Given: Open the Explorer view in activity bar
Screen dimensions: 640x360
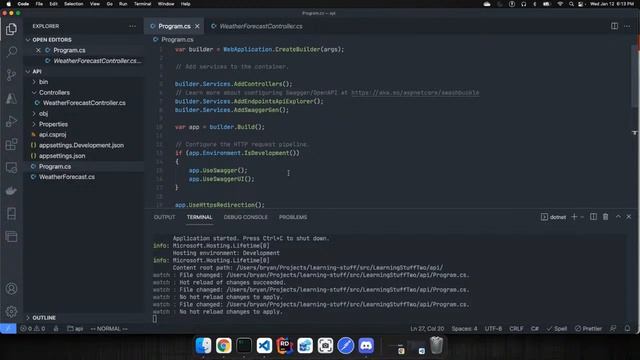Looking at the screenshot, I should click(11, 29).
